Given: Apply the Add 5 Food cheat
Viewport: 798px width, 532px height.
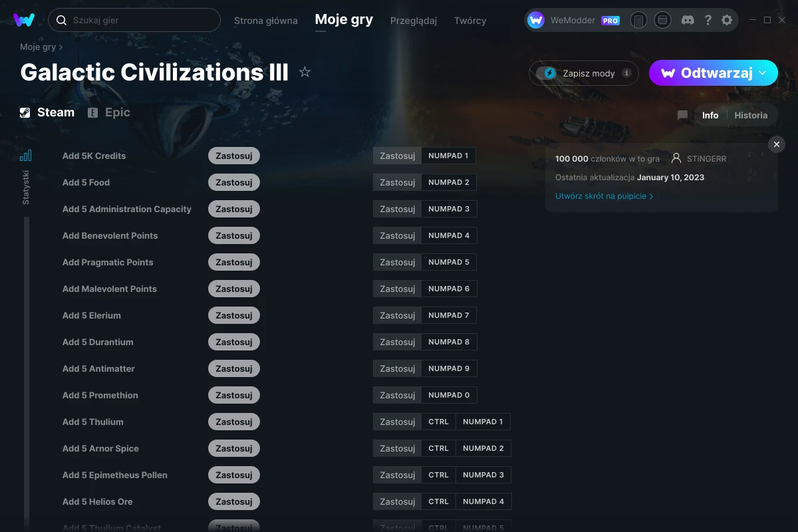Looking at the screenshot, I should pos(234,182).
